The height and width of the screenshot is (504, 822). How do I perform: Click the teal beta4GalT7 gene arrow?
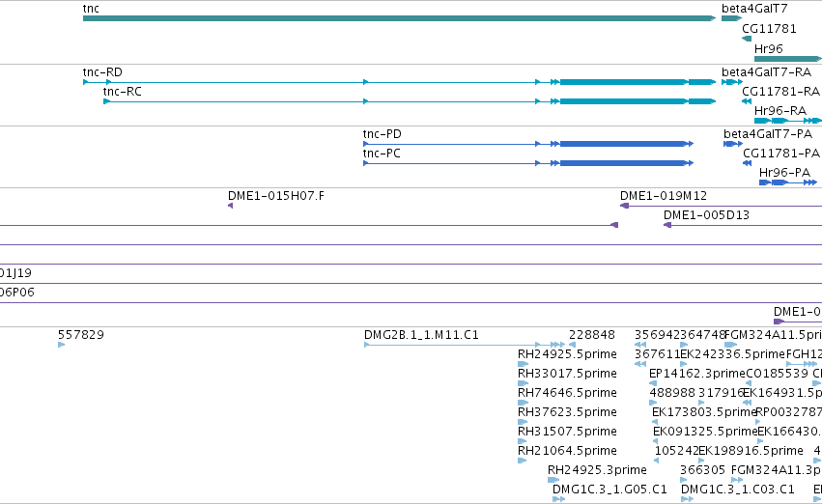pos(731,18)
